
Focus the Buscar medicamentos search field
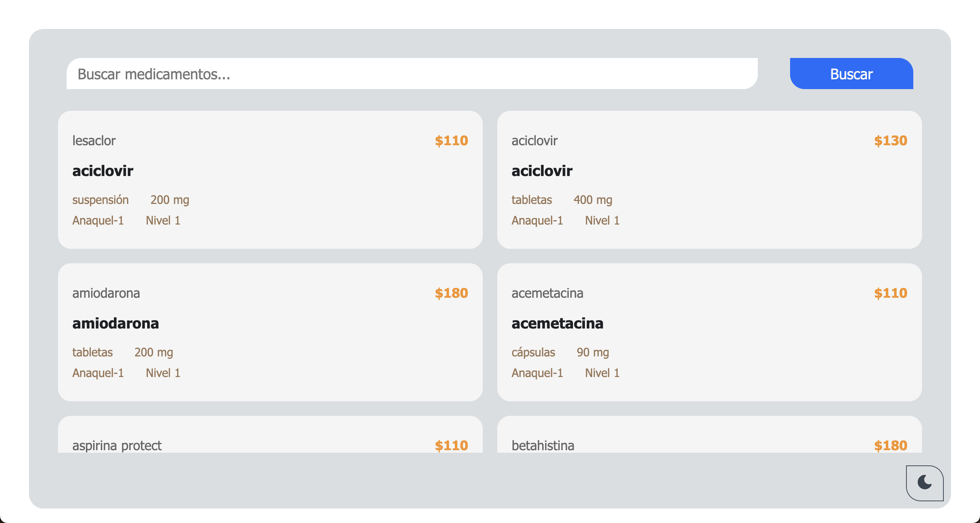tap(412, 74)
